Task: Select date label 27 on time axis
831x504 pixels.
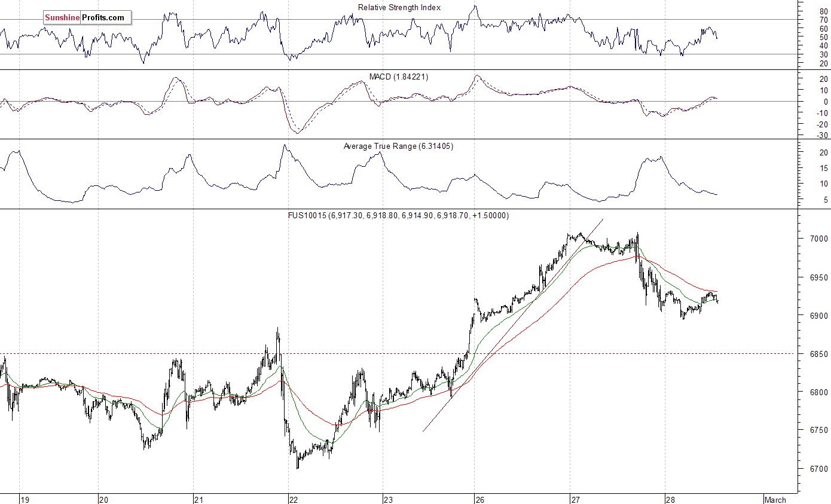Action: coord(575,500)
